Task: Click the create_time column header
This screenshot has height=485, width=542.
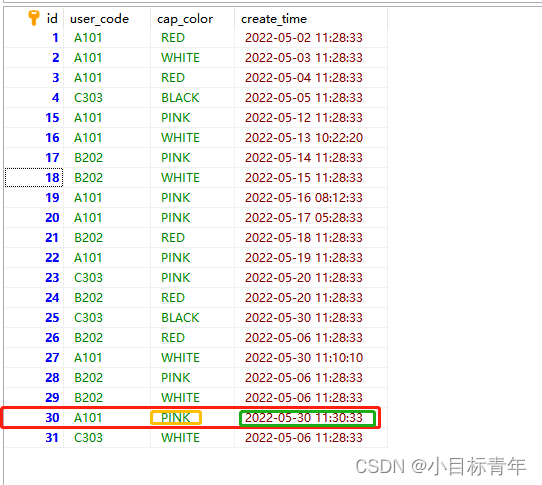Action: click(x=274, y=19)
